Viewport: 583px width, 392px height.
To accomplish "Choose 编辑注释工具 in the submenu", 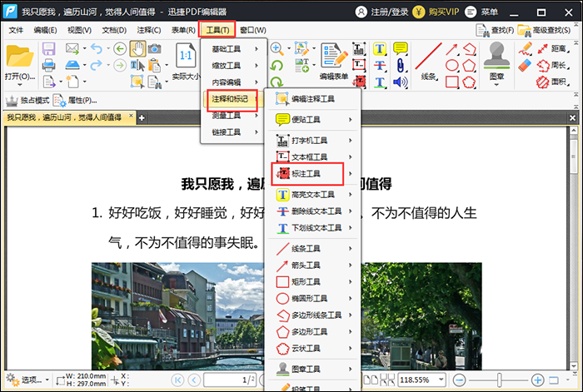I will click(313, 99).
